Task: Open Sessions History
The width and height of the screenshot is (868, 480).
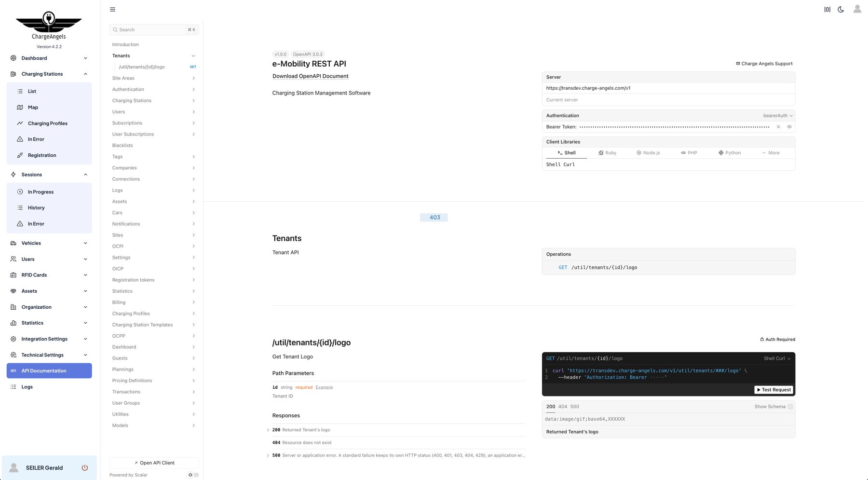Action: coord(36,208)
